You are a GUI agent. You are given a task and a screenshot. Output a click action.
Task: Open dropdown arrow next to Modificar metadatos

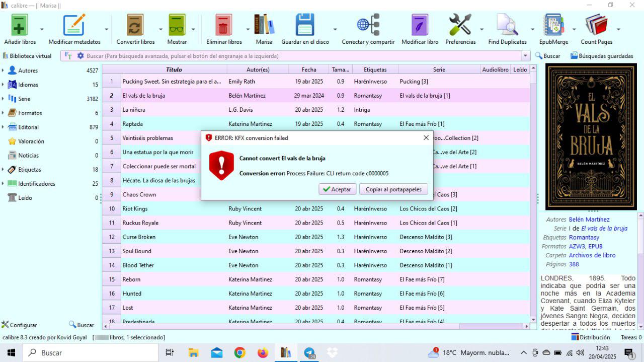tap(107, 29)
